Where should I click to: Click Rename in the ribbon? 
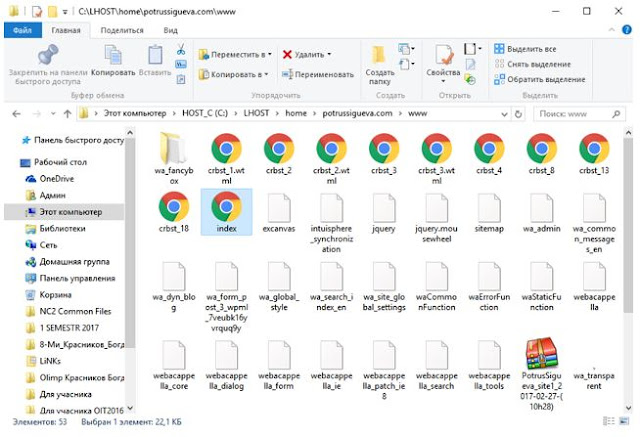pos(318,74)
